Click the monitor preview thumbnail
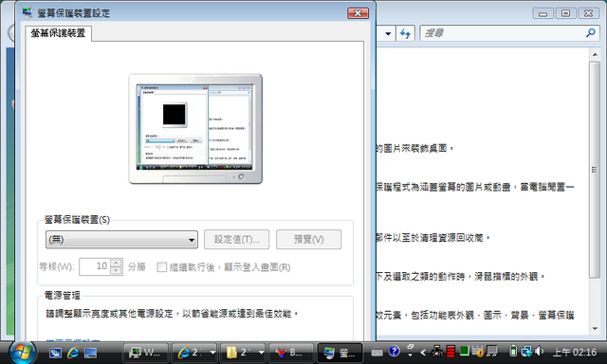The image size is (607, 364). click(x=195, y=129)
